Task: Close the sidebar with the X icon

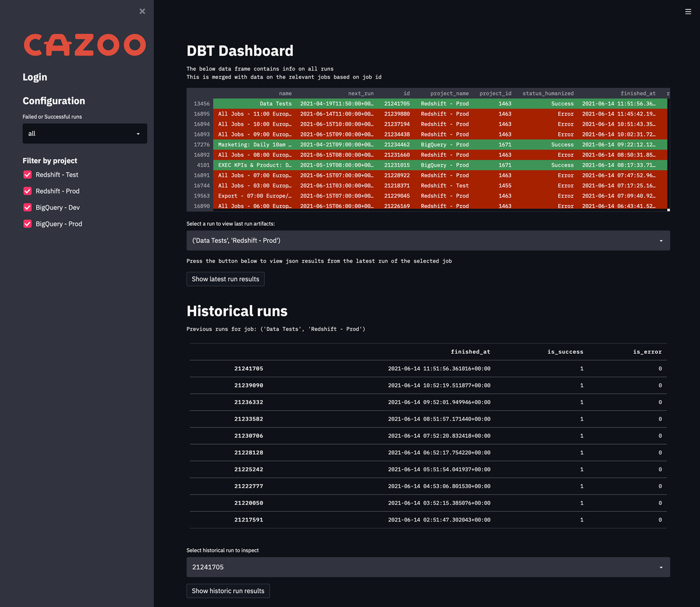Action: coord(142,11)
